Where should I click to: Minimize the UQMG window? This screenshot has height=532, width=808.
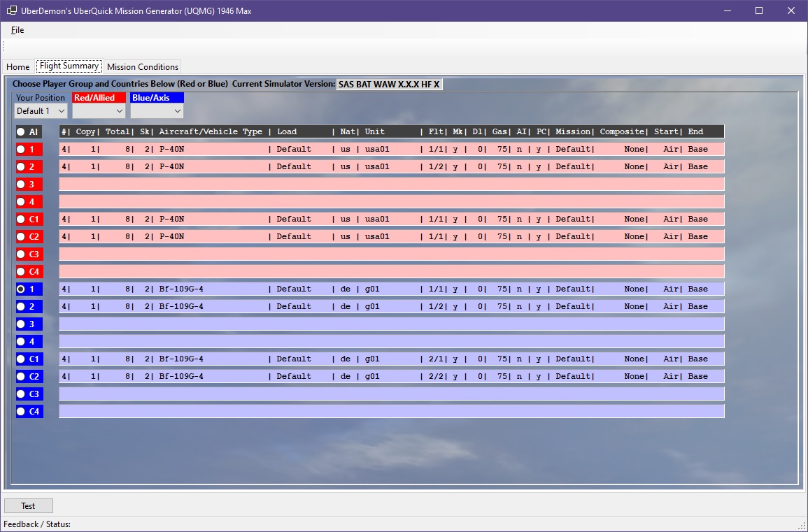(x=727, y=10)
